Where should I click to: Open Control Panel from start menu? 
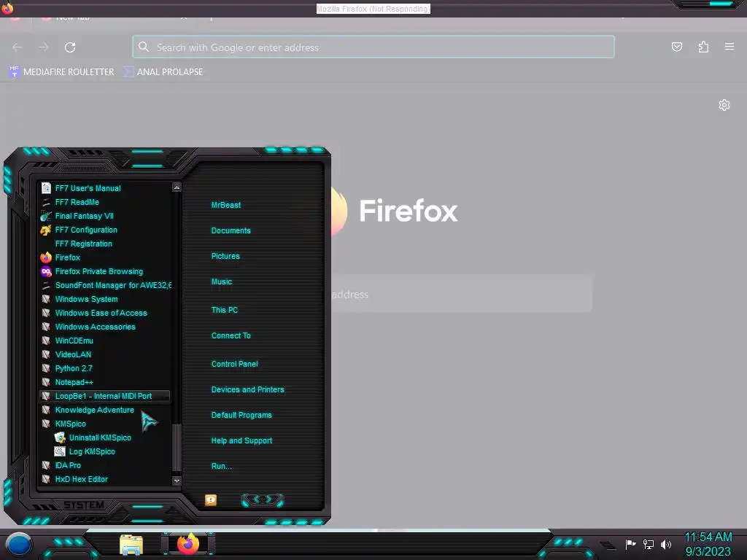(234, 364)
